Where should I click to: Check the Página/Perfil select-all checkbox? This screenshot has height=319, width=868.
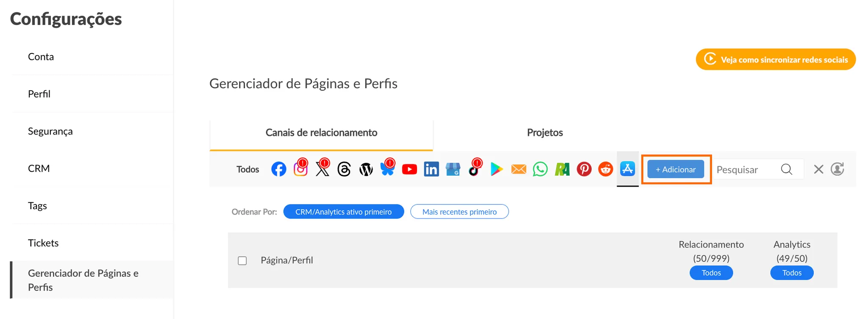(x=242, y=260)
